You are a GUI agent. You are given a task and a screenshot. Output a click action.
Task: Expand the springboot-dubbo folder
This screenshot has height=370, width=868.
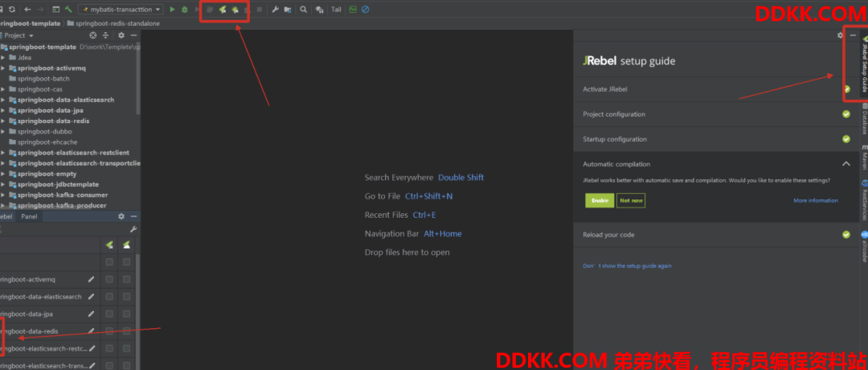[x=3, y=131]
